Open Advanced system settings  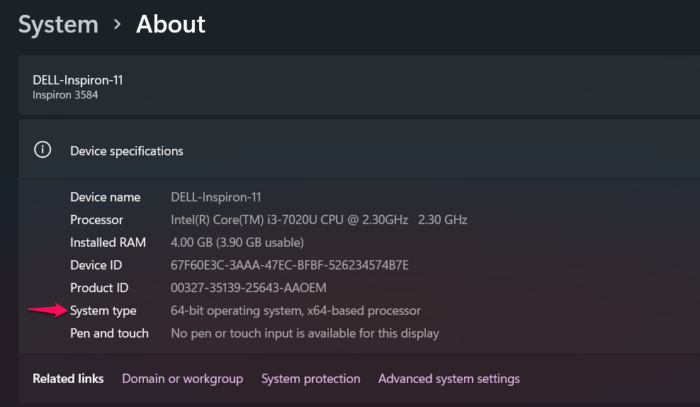click(x=449, y=379)
